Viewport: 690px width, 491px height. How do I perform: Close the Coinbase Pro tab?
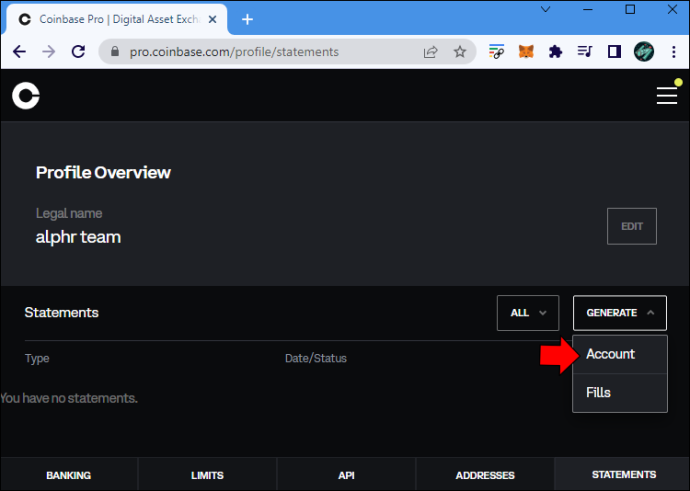coord(212,19)
